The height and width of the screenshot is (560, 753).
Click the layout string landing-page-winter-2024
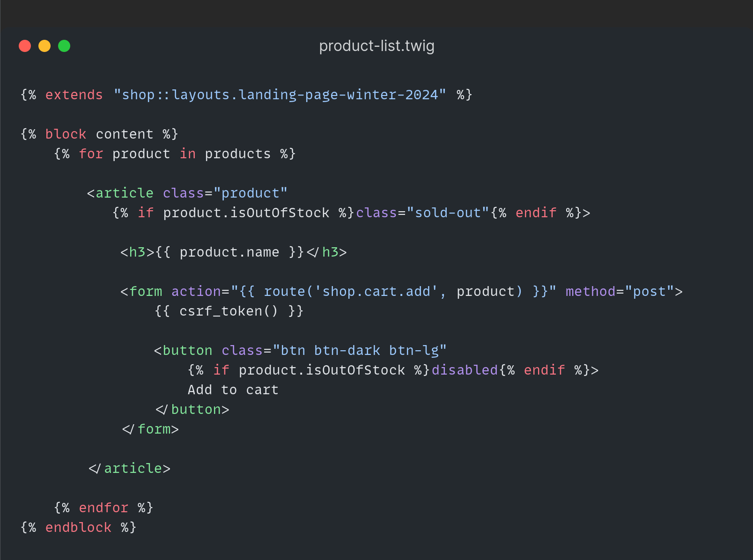pyautogui.click(x=280, y=95)
